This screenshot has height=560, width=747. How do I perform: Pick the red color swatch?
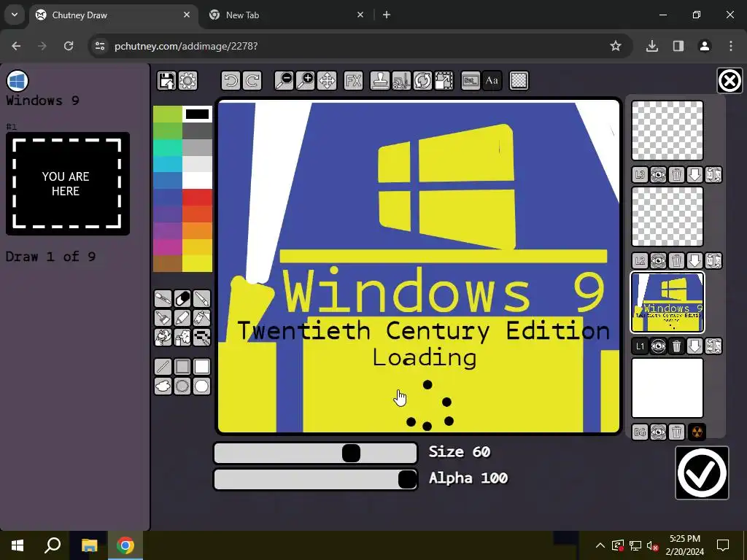click(x=197, y=197)
